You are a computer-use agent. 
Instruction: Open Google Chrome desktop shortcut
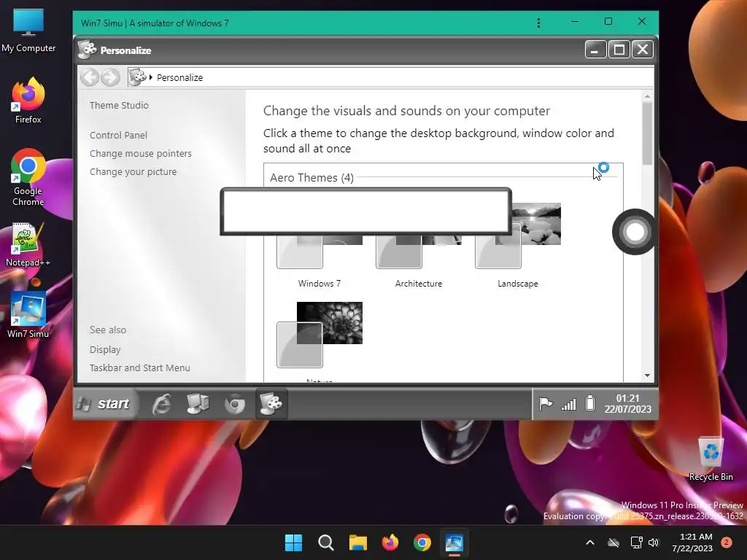[28, 177]
